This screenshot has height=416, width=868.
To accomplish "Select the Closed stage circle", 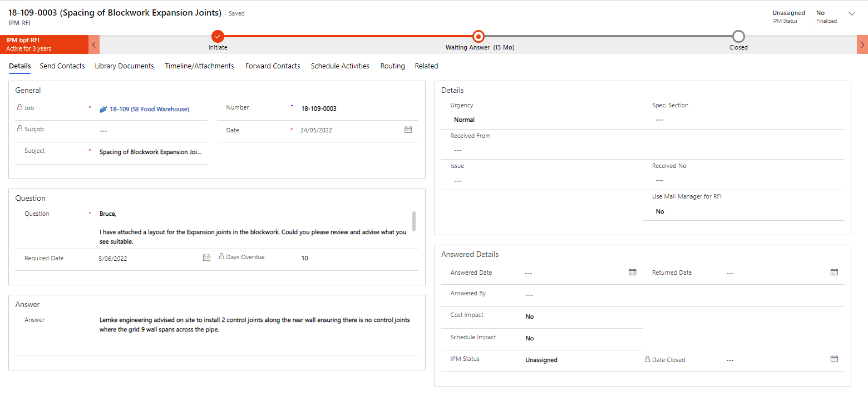I will (738, 36).
